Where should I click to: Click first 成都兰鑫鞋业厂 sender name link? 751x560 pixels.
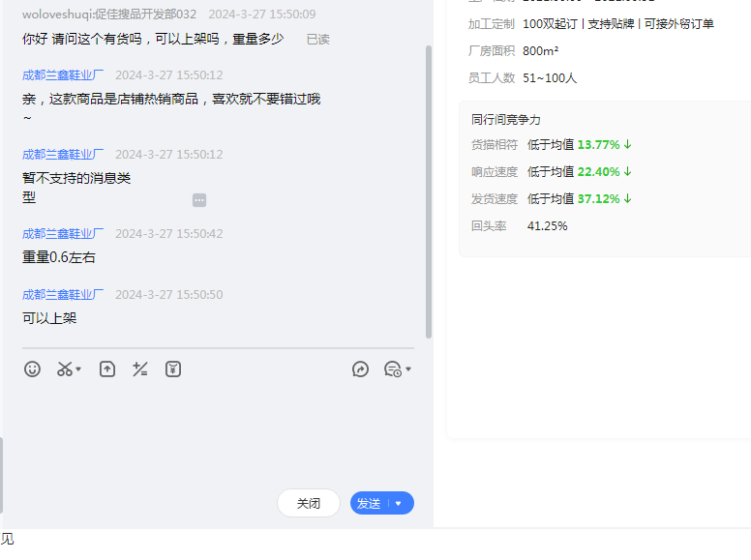point(63,75)
